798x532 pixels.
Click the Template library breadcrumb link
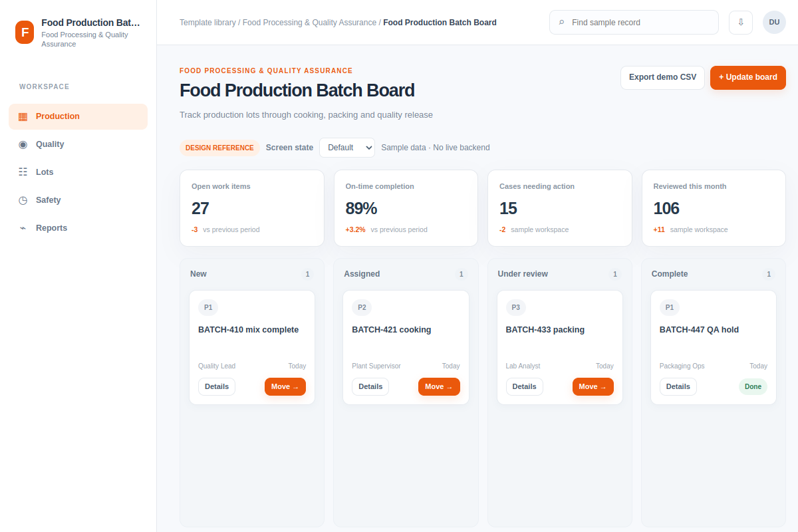(x=207, y=23)
